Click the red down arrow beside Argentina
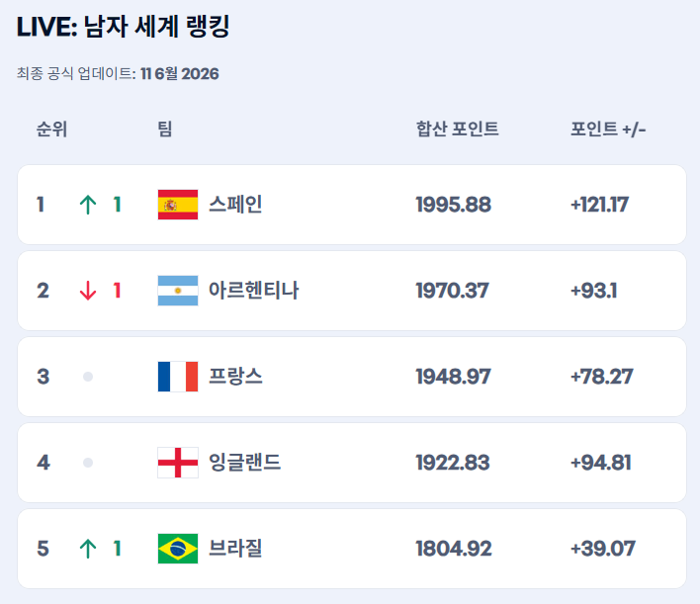The height and width of the screenshot is (604, 700). point(88,291)
